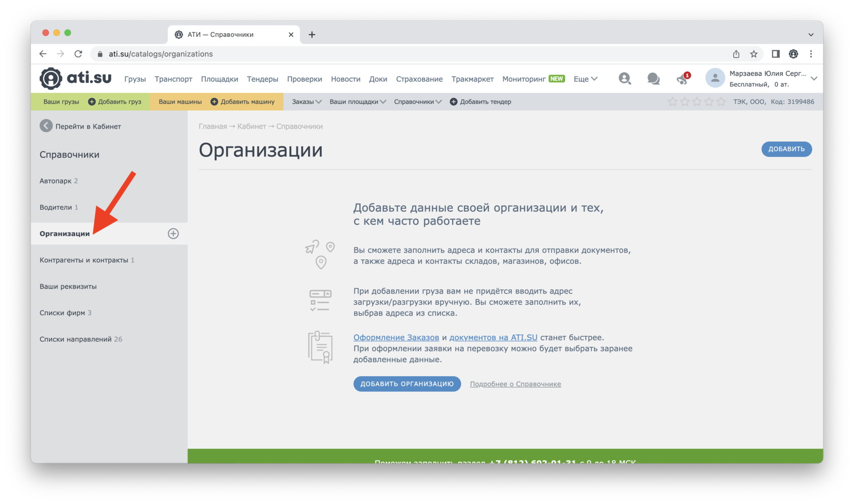Select Ваши реквизиты in the sidebar
854x504 pixels.
coord(68,287)
